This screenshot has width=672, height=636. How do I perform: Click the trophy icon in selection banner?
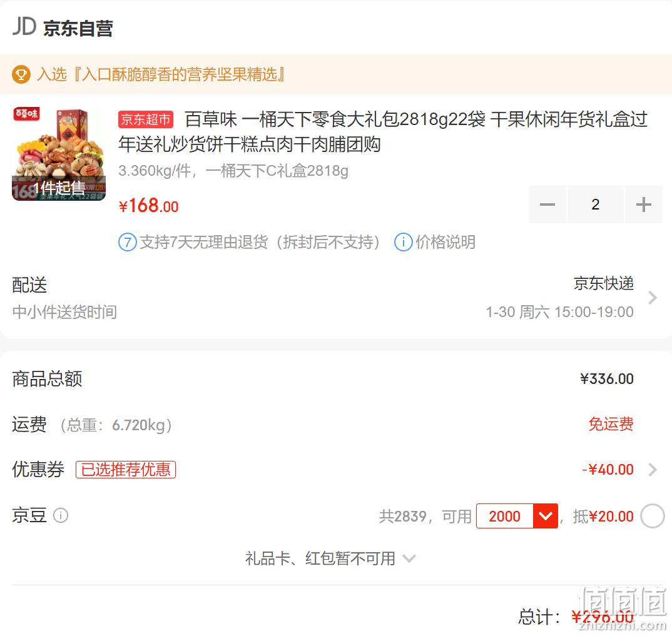point(21,74)
